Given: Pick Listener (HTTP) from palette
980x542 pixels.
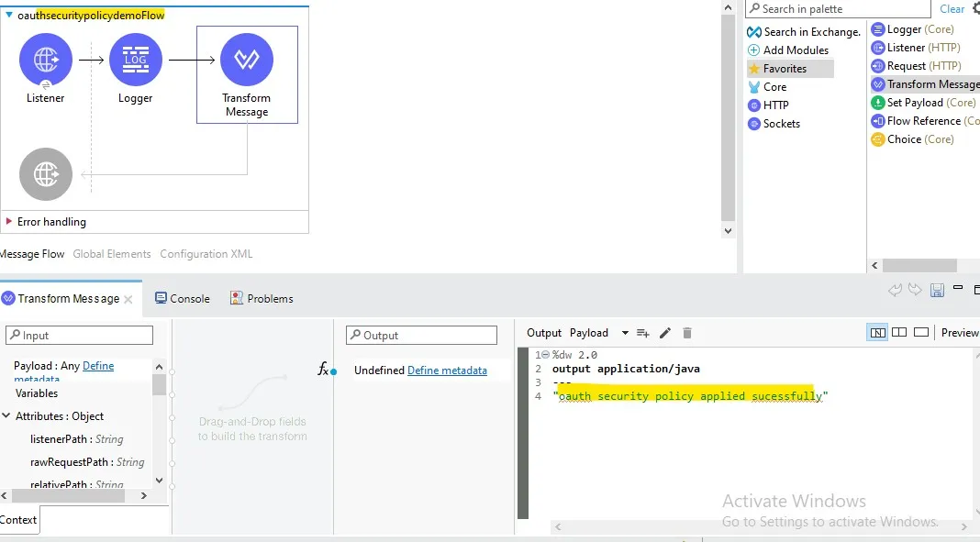Looking at the screenshot, I should (917, 48).
